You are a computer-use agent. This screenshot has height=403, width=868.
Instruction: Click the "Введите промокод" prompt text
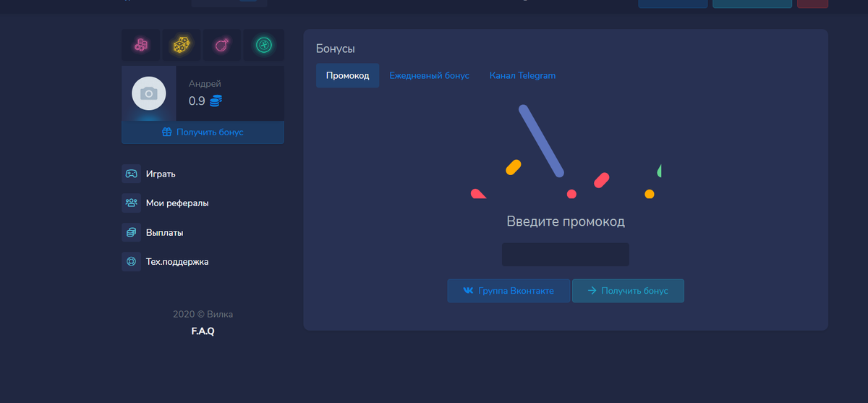pyautogui.click(x=566, y=221)
